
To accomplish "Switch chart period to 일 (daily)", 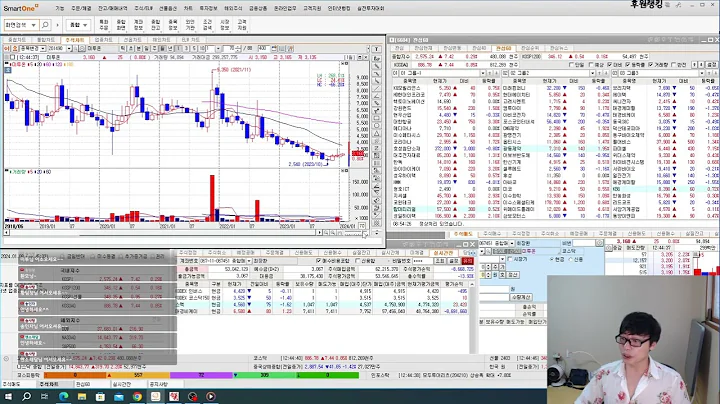I will tap(147, 48).
